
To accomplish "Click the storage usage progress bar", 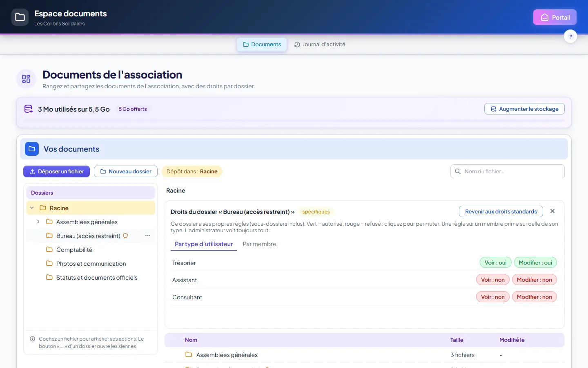I will point(294,121).
